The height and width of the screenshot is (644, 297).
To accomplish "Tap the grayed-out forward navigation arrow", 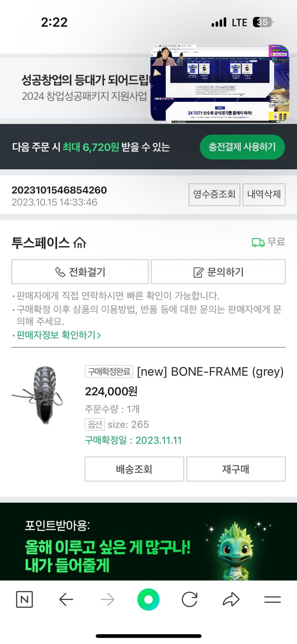I will pyautogui.click(x=107, y=600).
